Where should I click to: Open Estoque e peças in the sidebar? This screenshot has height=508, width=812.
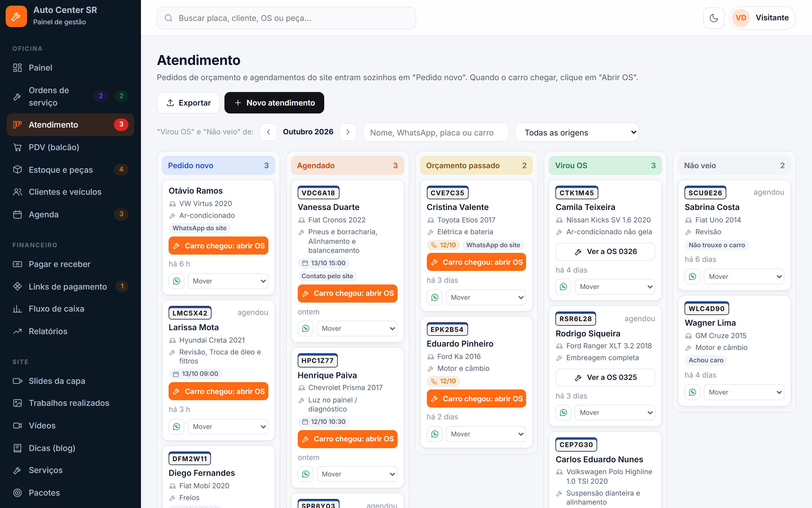pyautogui.click(x=70, y=170)
